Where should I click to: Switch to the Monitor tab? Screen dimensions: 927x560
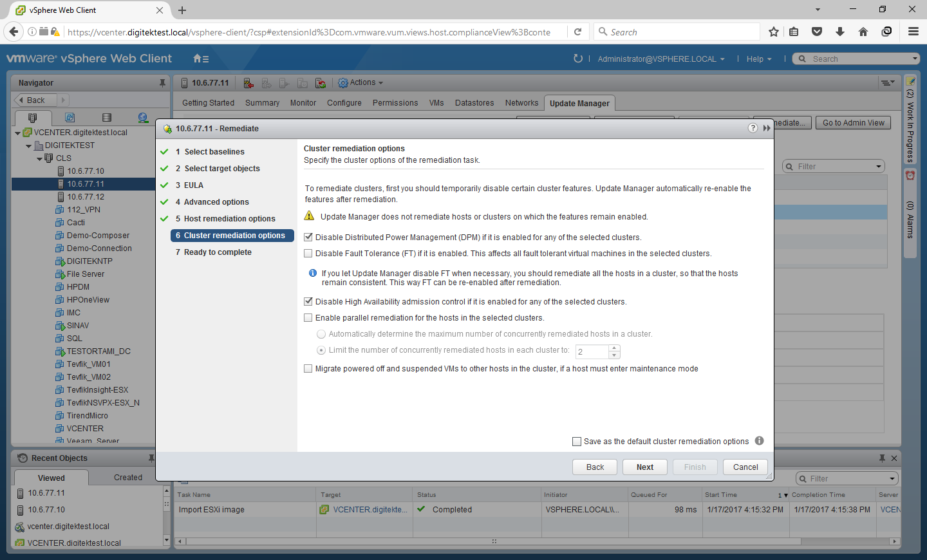(303, 103)
